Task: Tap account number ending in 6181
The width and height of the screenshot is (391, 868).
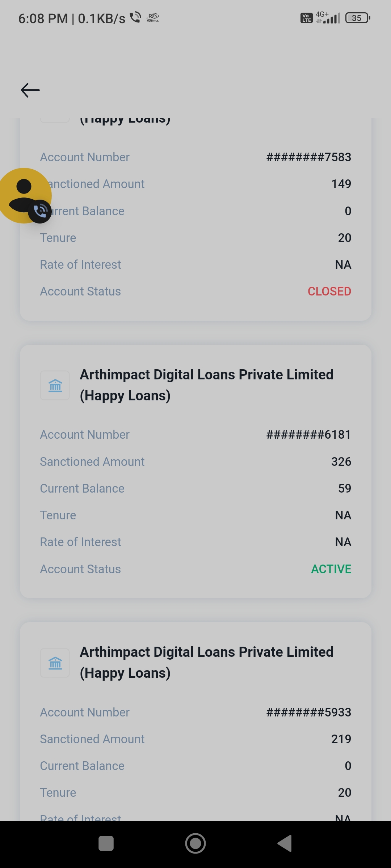Action: (308, 435)
